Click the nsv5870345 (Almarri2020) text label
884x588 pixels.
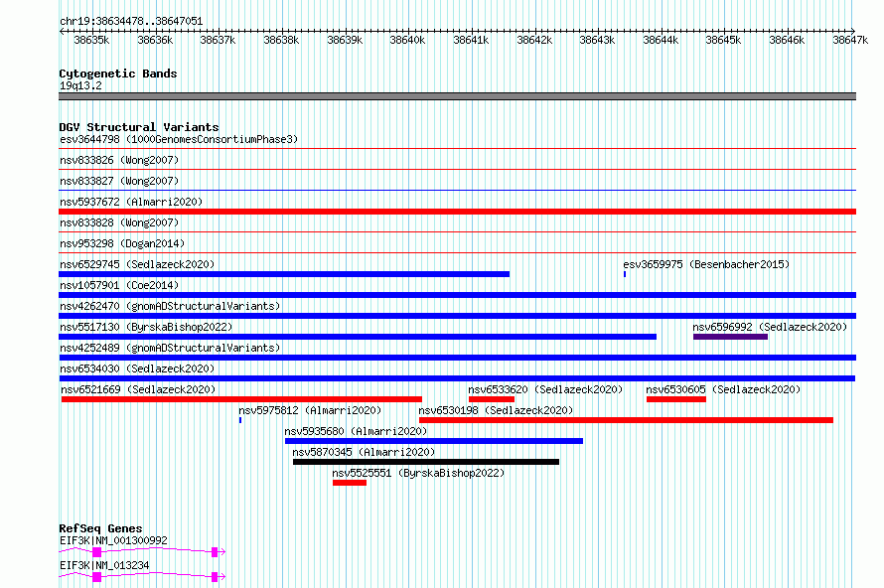pos(364,452)
